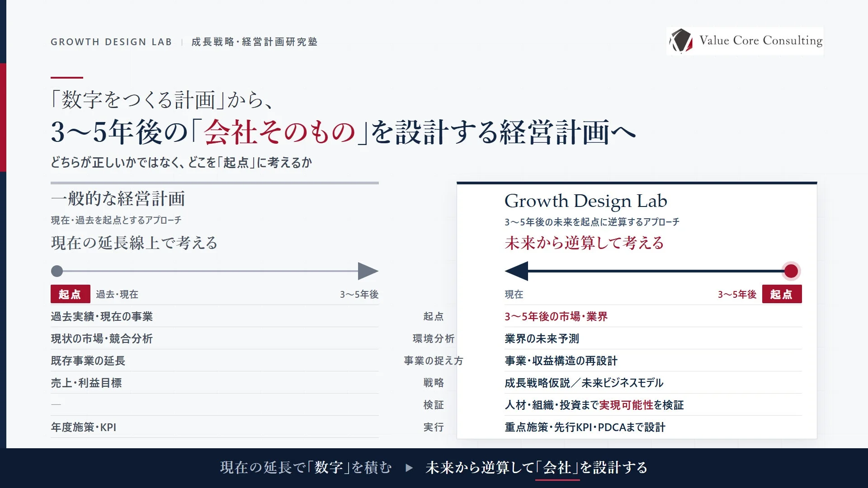Click the red 会社そのもの in the main headline
This screenshot has height=488, width=868.
pos(279,132)
